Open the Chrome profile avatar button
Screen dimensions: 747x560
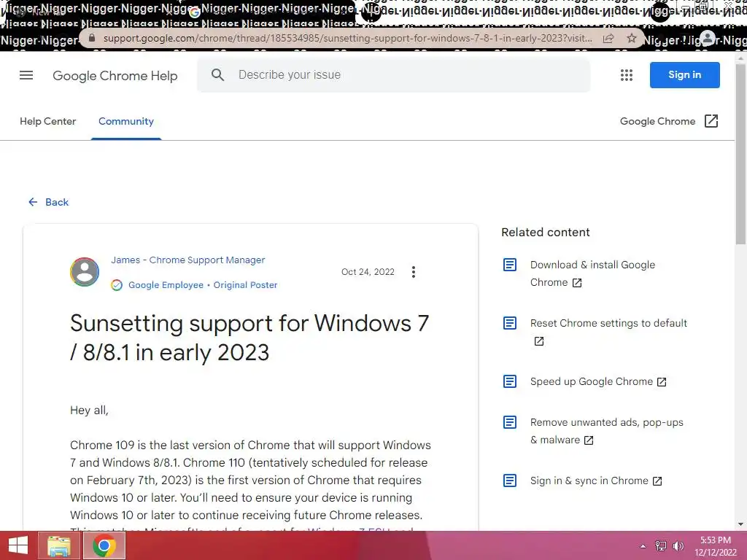[x=708, y=39]
